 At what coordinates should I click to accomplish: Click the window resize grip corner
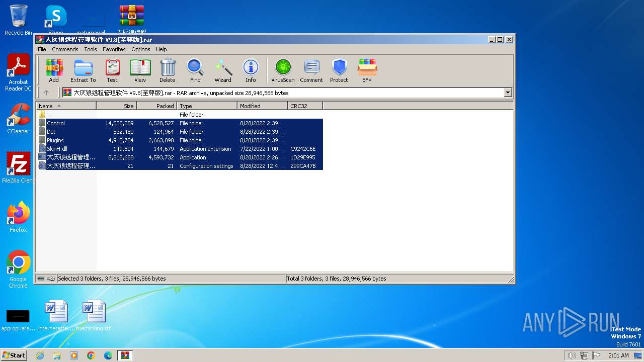(x=511, y=280)
